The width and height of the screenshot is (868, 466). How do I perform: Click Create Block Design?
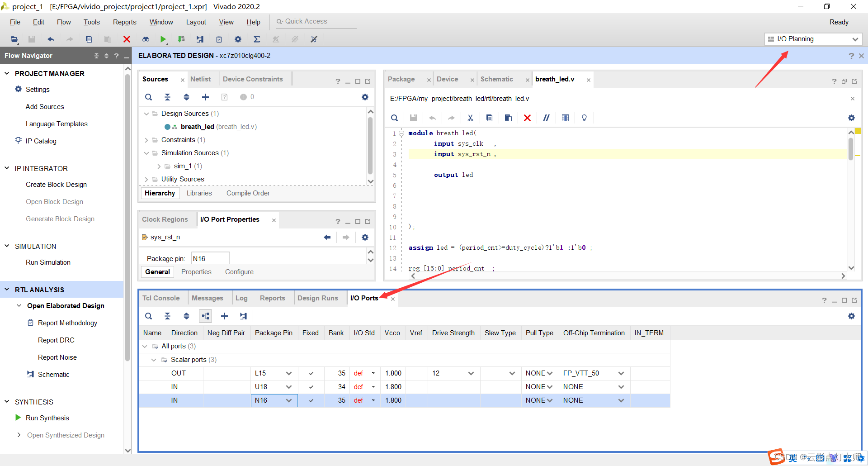click(x=56, y=185)
